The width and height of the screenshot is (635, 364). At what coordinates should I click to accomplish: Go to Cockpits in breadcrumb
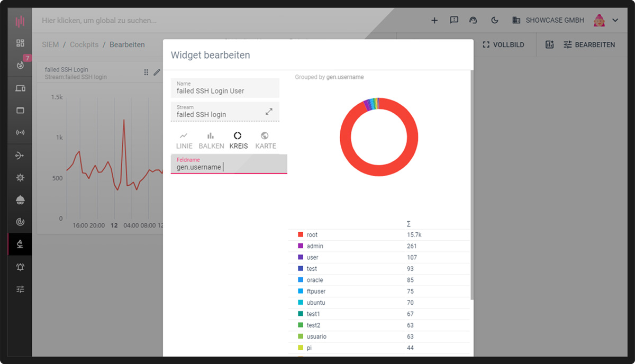84,45
